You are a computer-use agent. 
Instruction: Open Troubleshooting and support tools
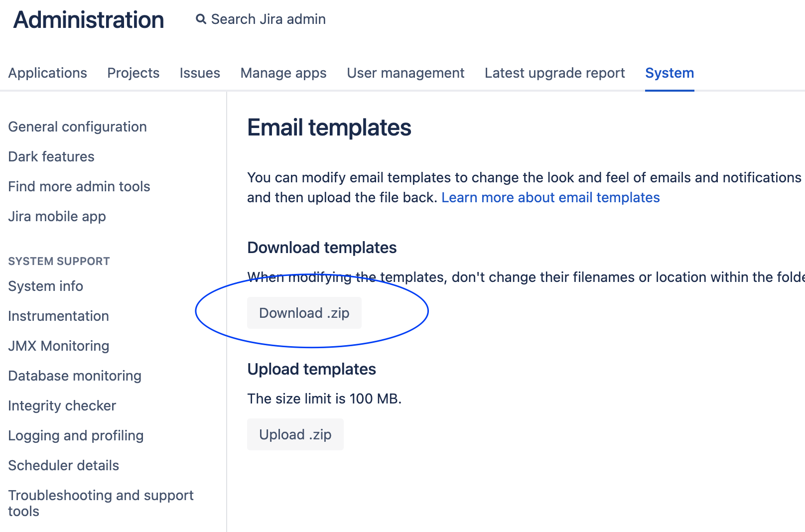pyautogui.click(x=101, y=503)
